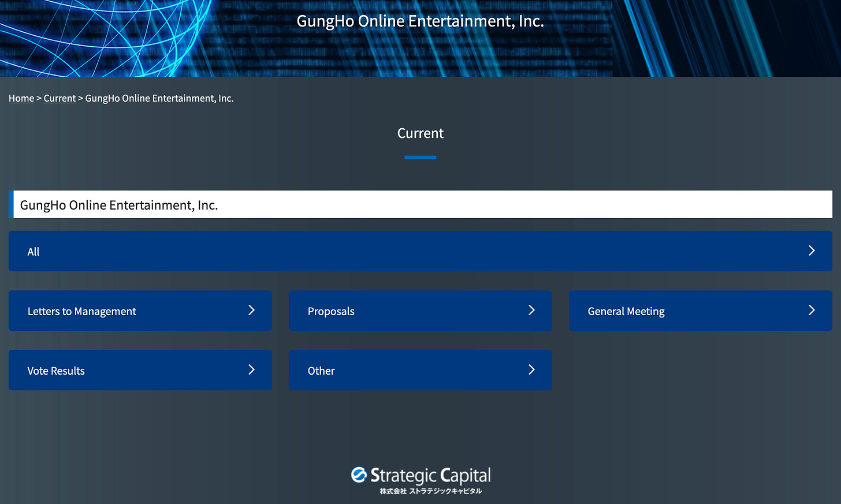841x504 pixels.
Task: Show the Vote Results section
Action: click(x=140, y=370)
